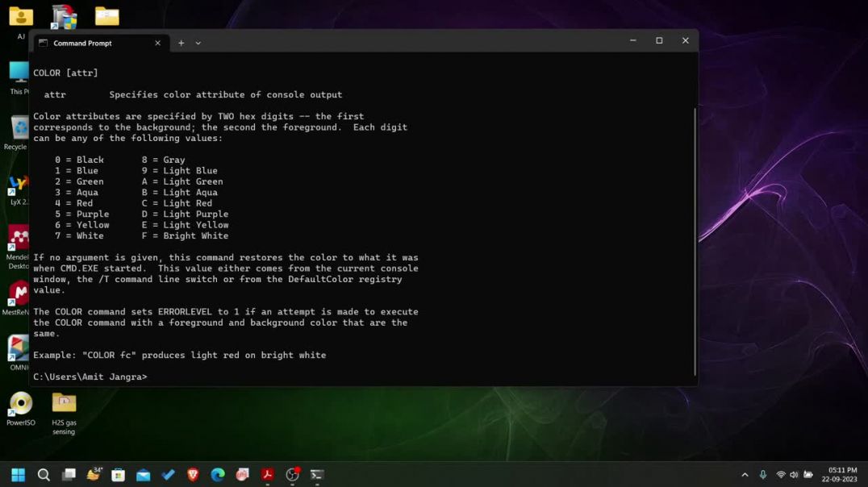The height and width of the screenshot is (487, 868).
Task: Launch the OMNIC desktop shortcut
Action: click(19, 352)
